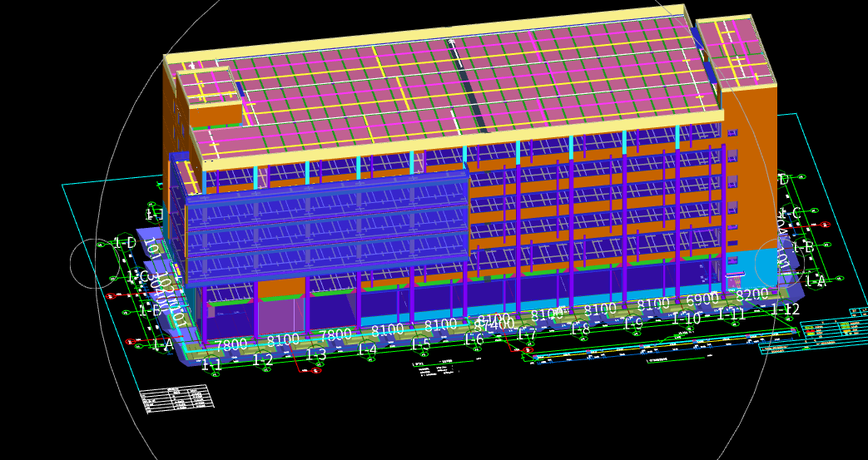Select the 8100 dimension between 1-5 and 1-6

[x=440, y=325]
